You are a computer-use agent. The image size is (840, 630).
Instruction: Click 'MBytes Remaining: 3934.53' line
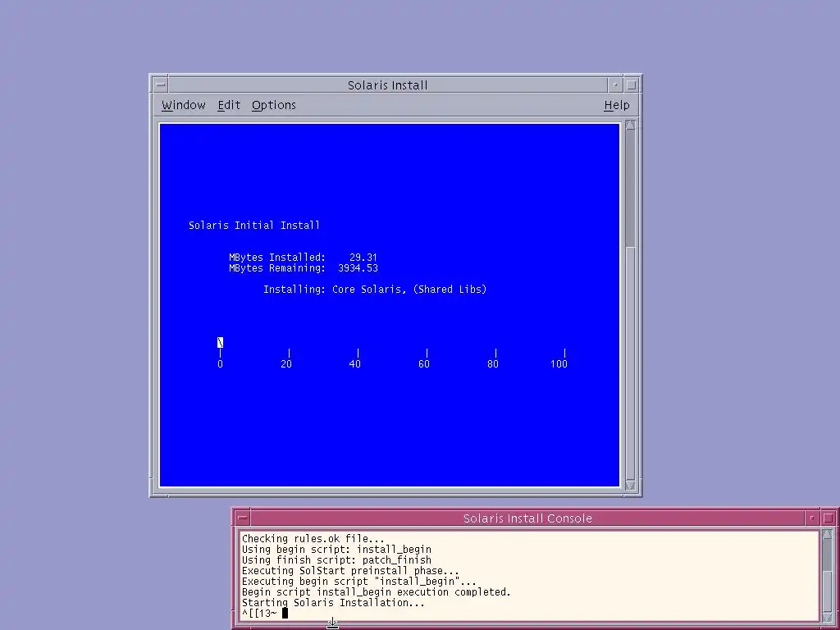tap(304, 268)
